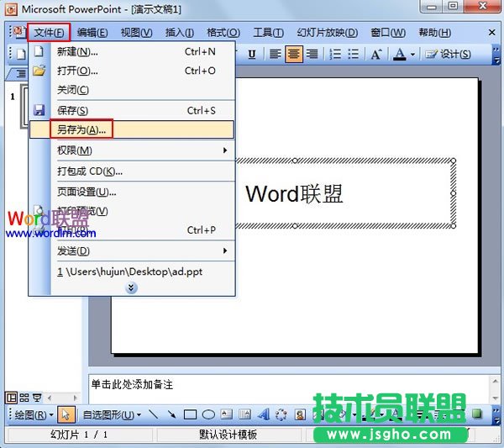Apply bulleted list formatting

[x=354, y=54]
